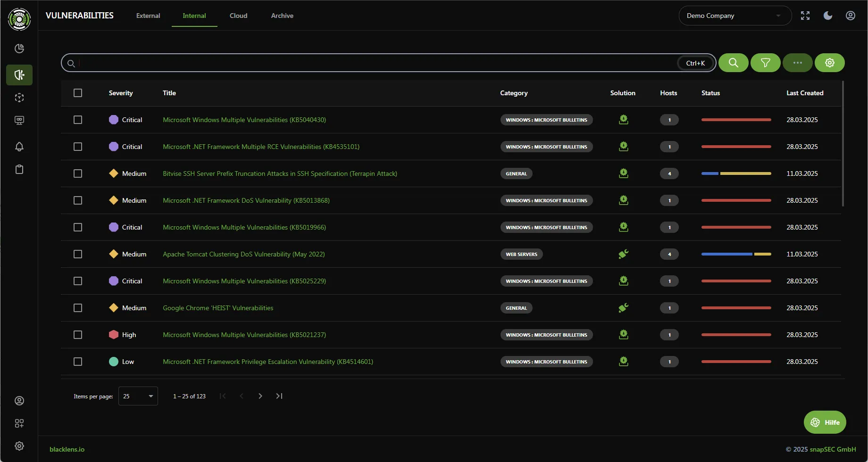Switch to External tab
This screenshot has width=868, height=462.
(148, 16)
